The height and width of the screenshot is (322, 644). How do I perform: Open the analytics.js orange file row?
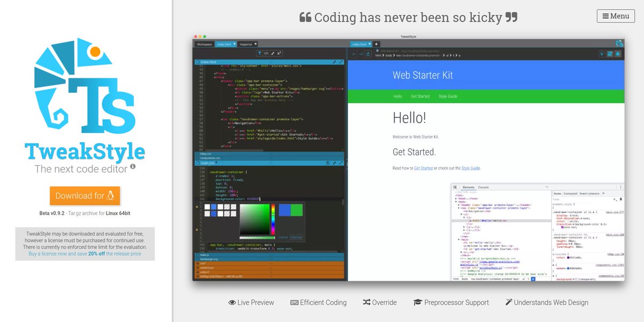[269, 268]
